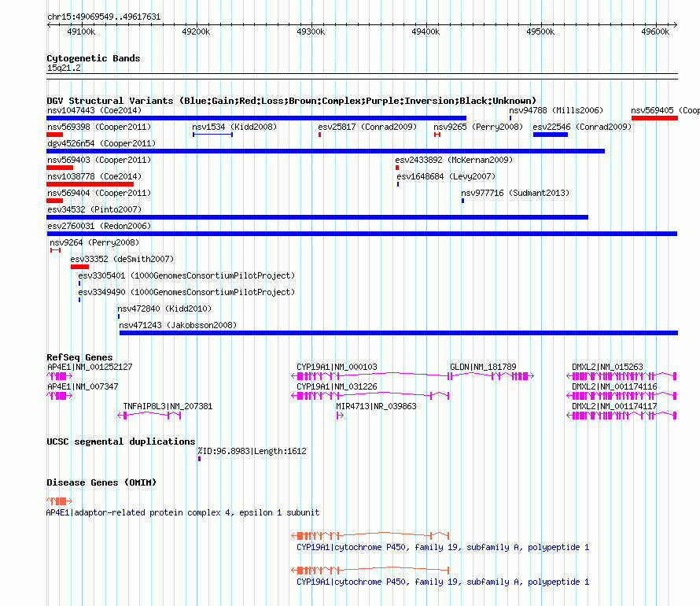Click the DMXL2|NM_001174116 transcript label
The image size is (700, 606).
tap(615, 386)
